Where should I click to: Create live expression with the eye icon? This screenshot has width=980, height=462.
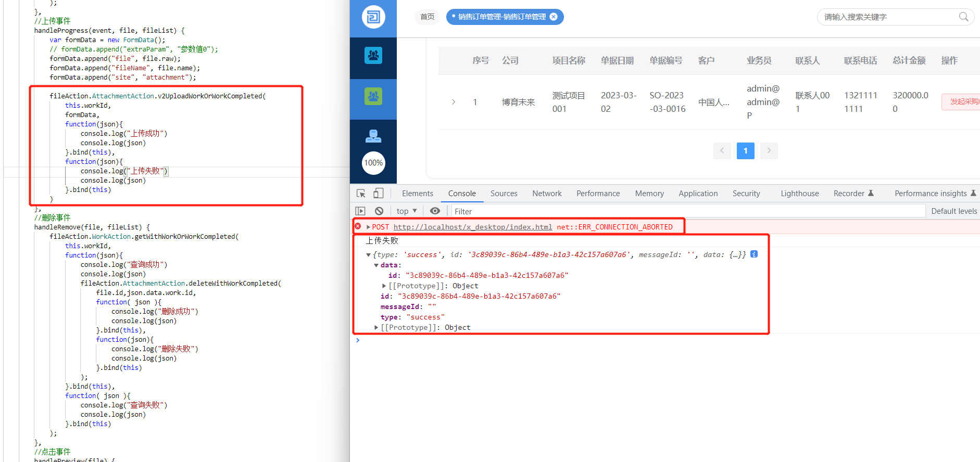(x=435, y=211)
